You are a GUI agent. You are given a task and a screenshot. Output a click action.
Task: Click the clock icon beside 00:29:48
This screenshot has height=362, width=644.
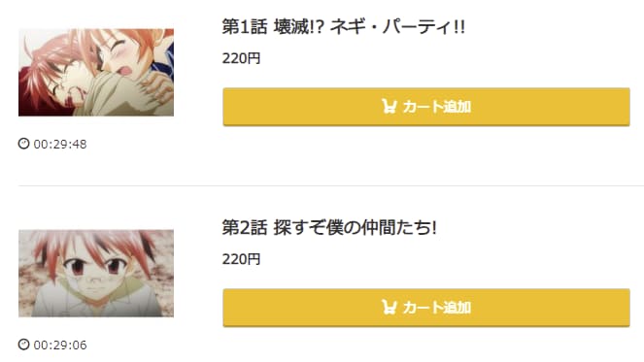click(24, 144)
